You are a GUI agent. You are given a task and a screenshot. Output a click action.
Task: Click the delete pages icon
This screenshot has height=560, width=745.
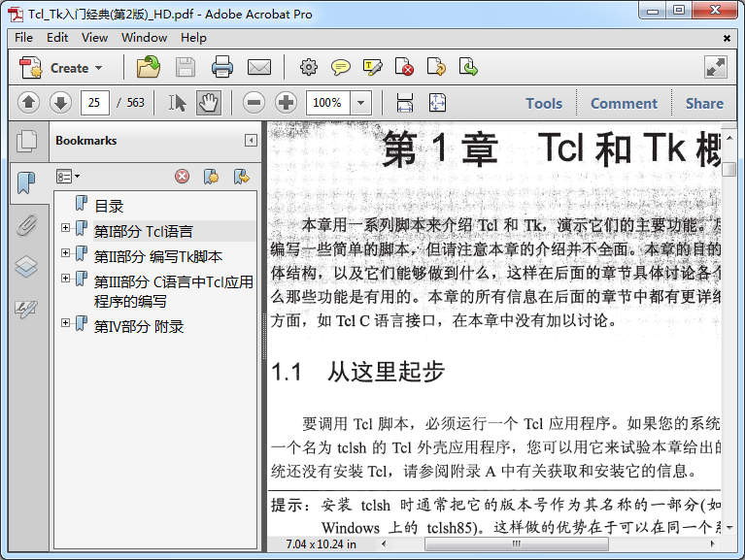coord(404,67)
